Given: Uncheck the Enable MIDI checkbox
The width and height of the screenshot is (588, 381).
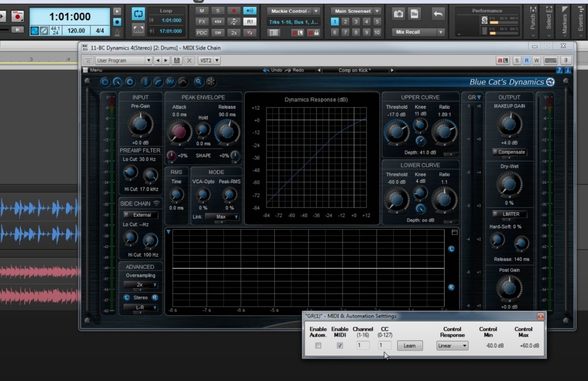Looking at the screenshot, I should 340,345.
